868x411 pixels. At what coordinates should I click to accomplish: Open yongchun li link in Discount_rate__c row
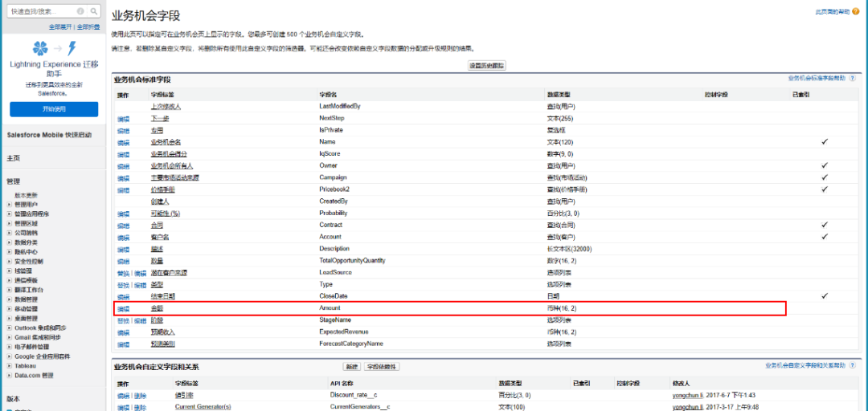[686, 396]
